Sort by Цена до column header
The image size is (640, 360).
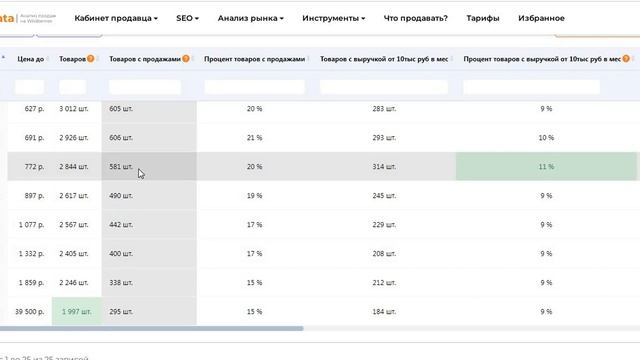point(31,59)
